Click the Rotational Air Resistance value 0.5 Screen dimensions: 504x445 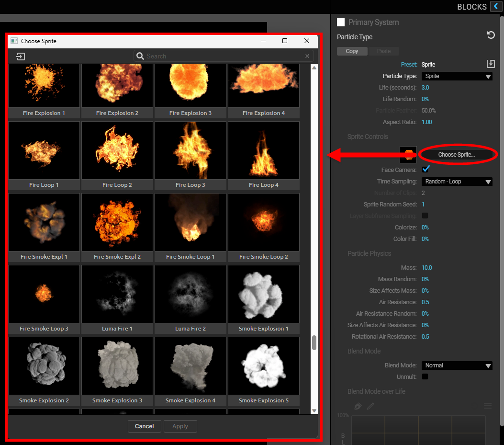point(425,337)
